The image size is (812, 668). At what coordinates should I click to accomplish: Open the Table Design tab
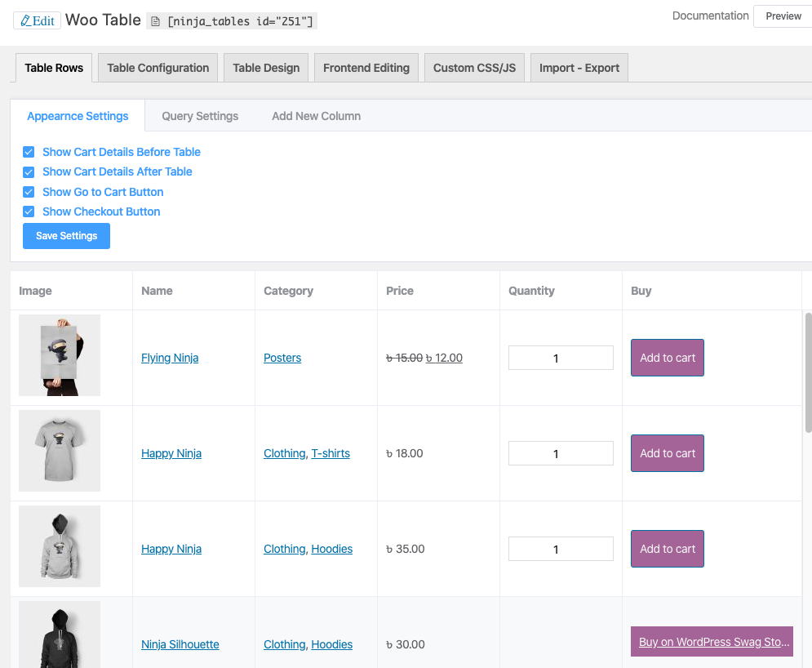click(266, 68)
